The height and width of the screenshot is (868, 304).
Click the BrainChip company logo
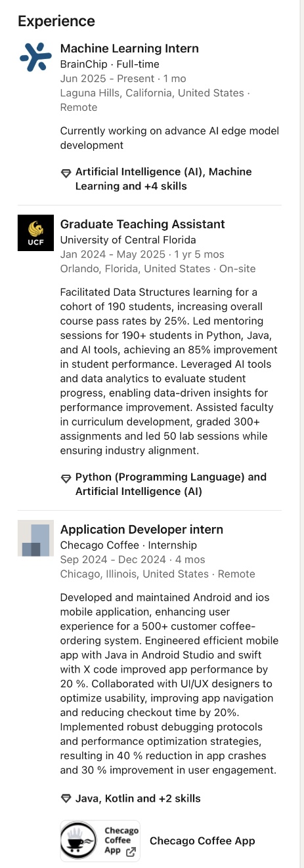[x=35, y=57]
